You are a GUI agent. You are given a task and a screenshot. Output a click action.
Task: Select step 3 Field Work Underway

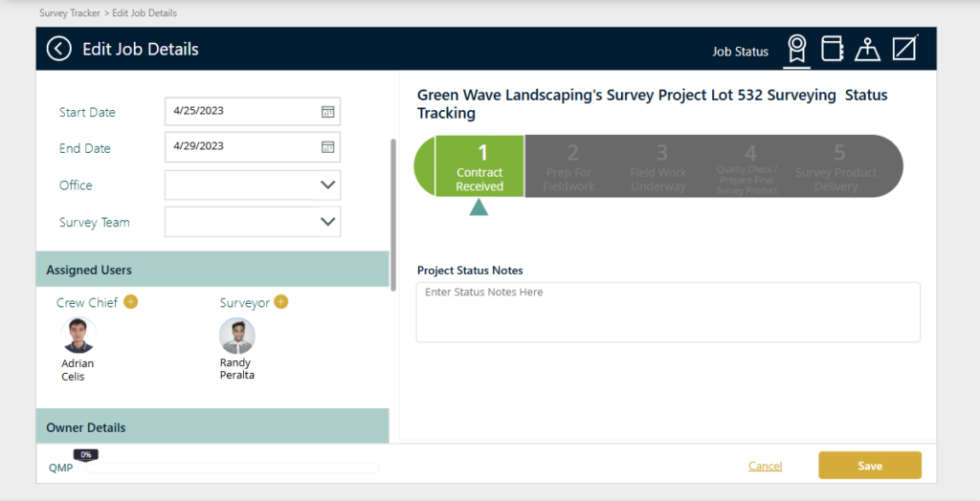pyautogui.click(x=658, y=166)
